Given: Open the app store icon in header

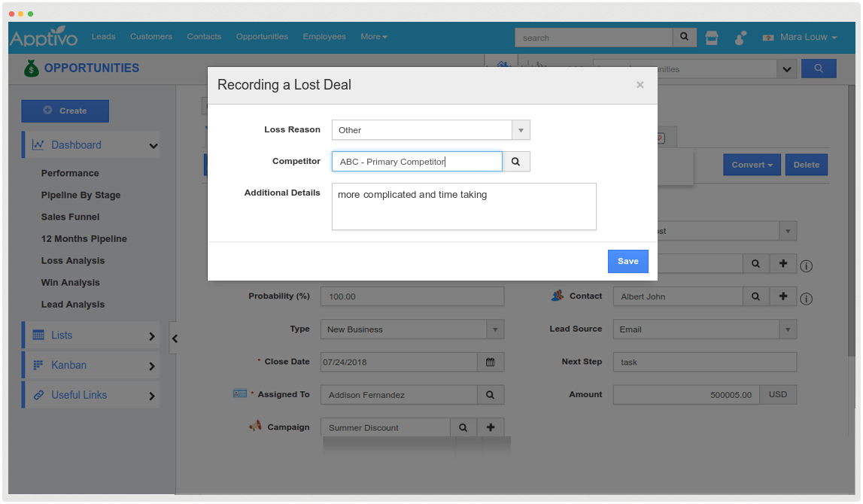Looking at the screenshot, I should tap(712, 38).
